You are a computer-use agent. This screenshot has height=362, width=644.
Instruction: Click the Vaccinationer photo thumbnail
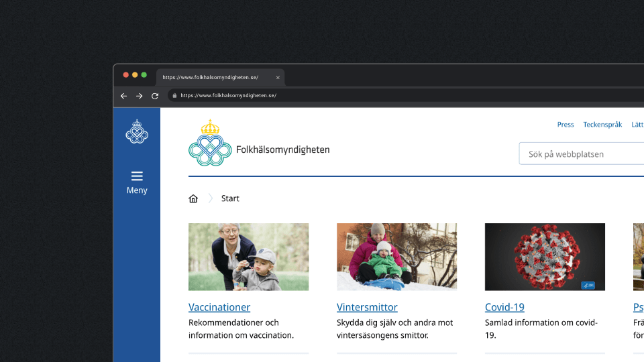tap(248, 257)
